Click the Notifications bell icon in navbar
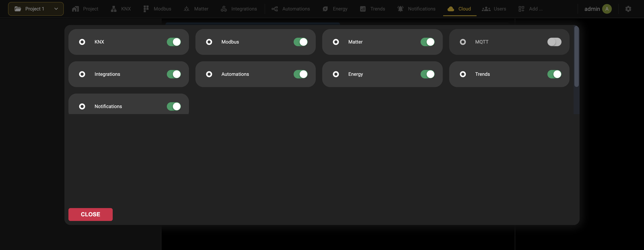 tap(400, 9)
